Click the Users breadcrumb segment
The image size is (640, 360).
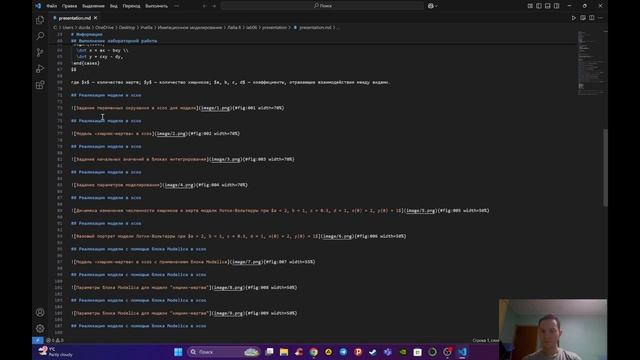pyautogui.click(x=68, y=28)
